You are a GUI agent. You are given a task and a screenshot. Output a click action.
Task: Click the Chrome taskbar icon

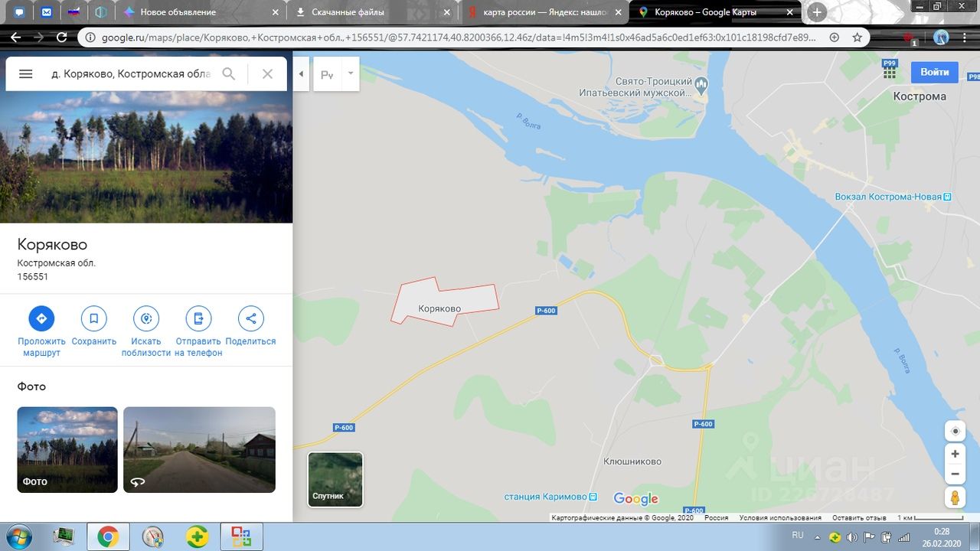pyautogui.click(x=108, y=537)
